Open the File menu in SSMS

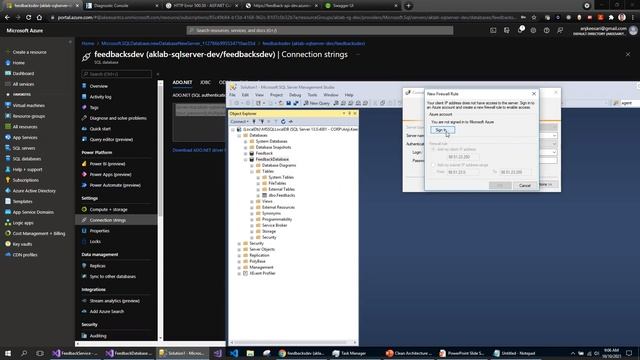[232, 95]
